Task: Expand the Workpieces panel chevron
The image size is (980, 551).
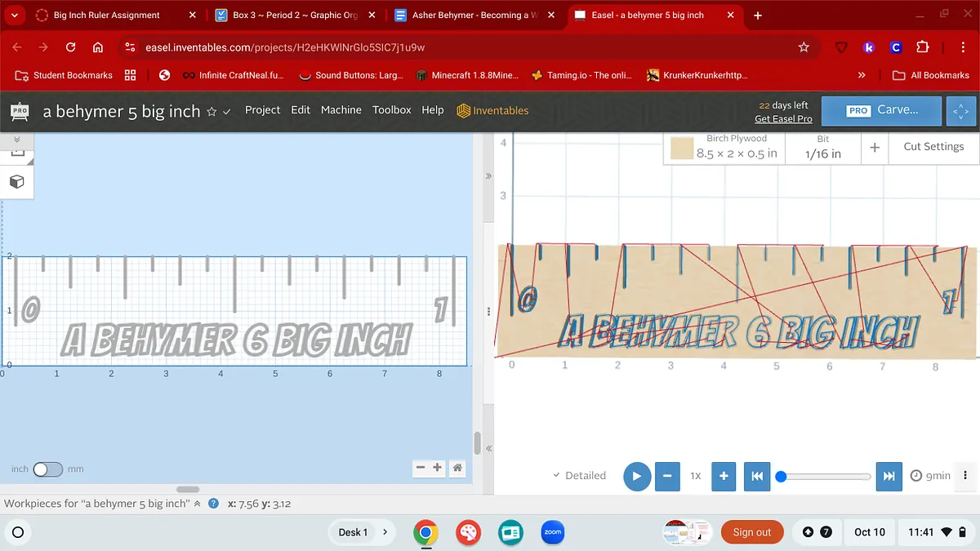Action: click(197, 504)
